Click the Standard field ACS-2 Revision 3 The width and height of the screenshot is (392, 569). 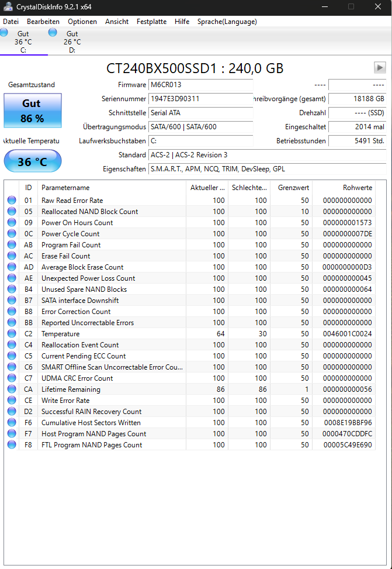click(267, 155)
